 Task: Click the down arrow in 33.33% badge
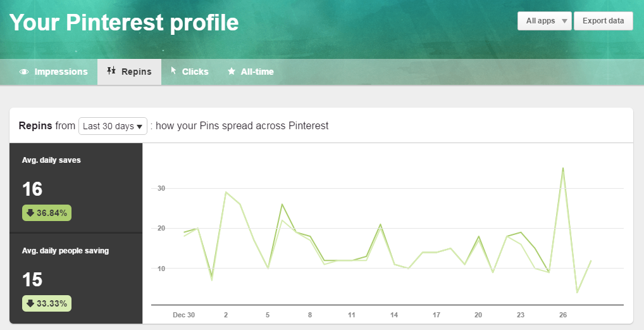point(30,303)
